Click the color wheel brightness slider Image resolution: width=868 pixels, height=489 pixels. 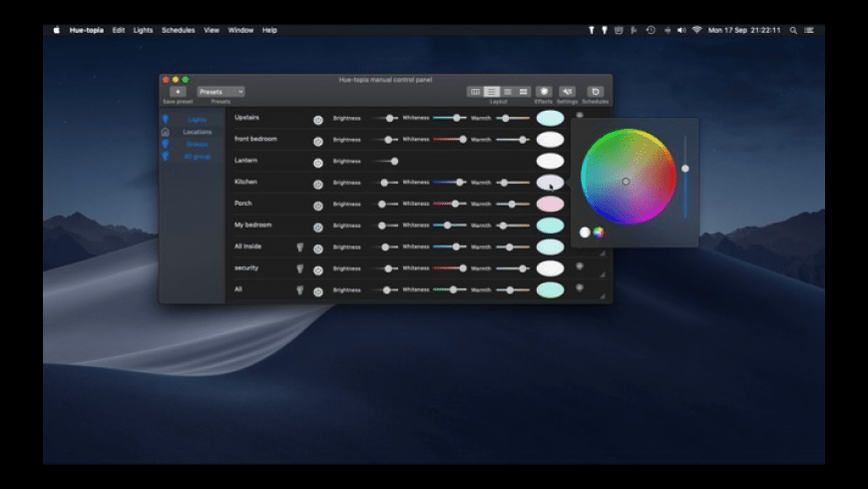point(685,177)
